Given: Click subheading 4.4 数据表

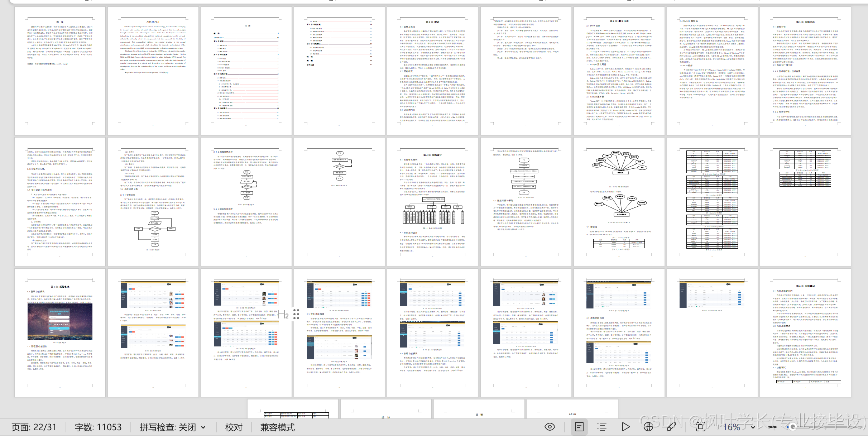Looking at the screenshot, I should (592, 227).
